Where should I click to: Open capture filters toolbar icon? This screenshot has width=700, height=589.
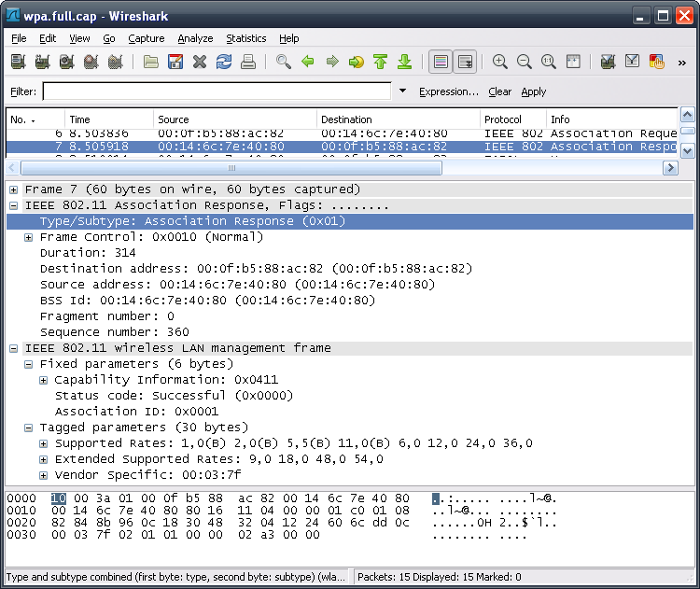608,62
